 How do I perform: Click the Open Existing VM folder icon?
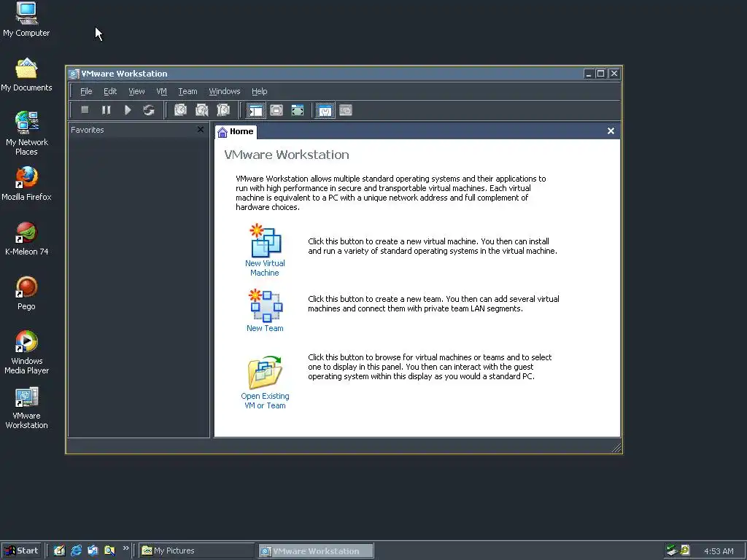pos(265,373)
